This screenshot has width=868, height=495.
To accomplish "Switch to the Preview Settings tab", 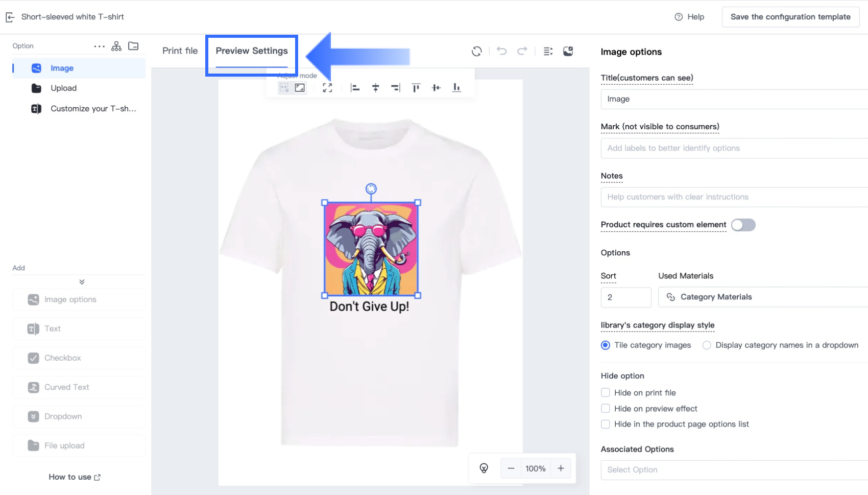I will tap(252, 51).
